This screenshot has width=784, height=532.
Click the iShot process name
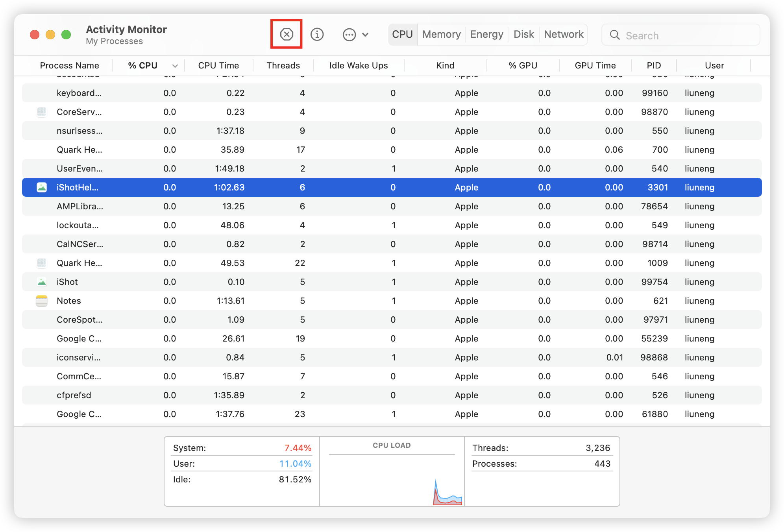tap(67, 282)
